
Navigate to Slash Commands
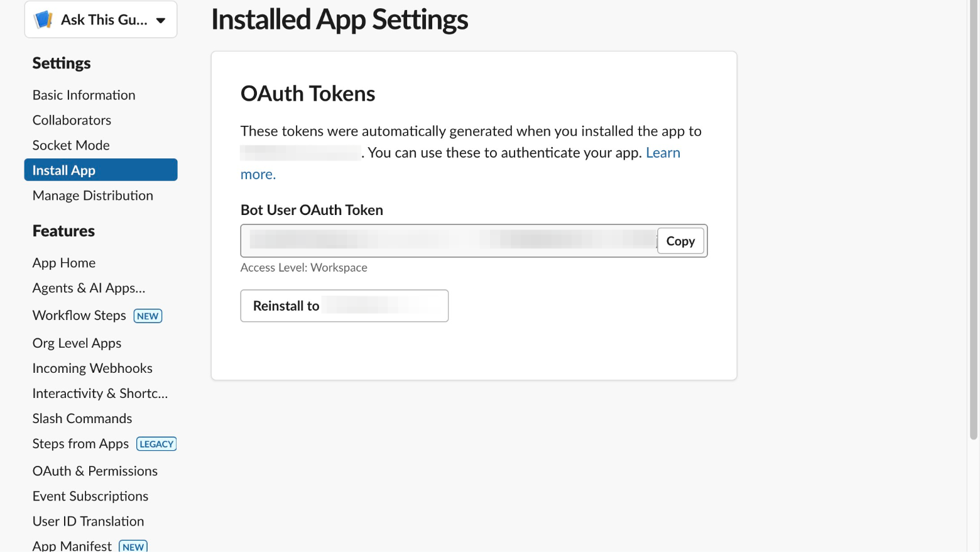tap(82, 419)
